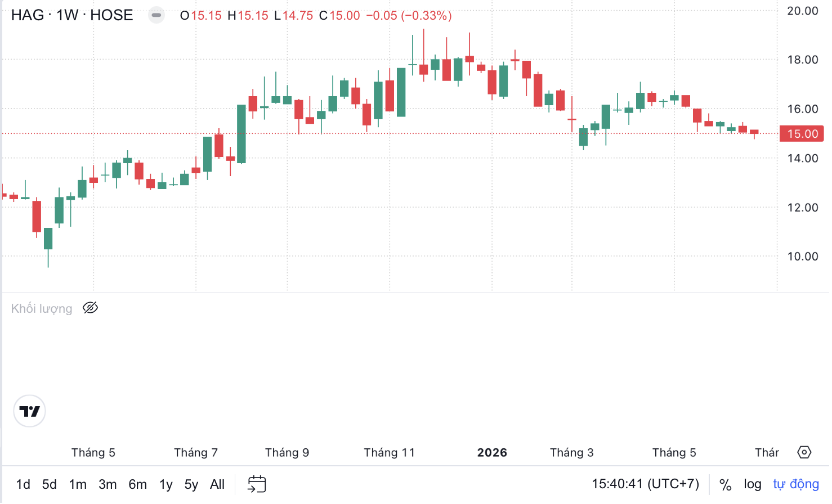Select the 5d time range
Viewport: 832px width, 504px height.
[50, 484]
